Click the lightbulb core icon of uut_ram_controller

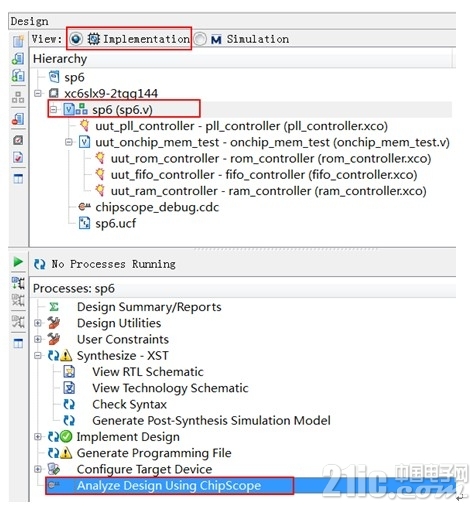100,191
